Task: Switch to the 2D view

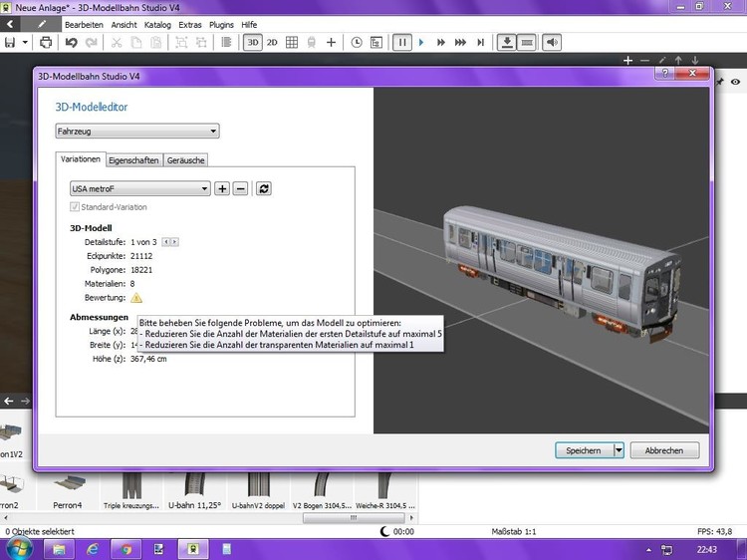Action: [272, 43]
